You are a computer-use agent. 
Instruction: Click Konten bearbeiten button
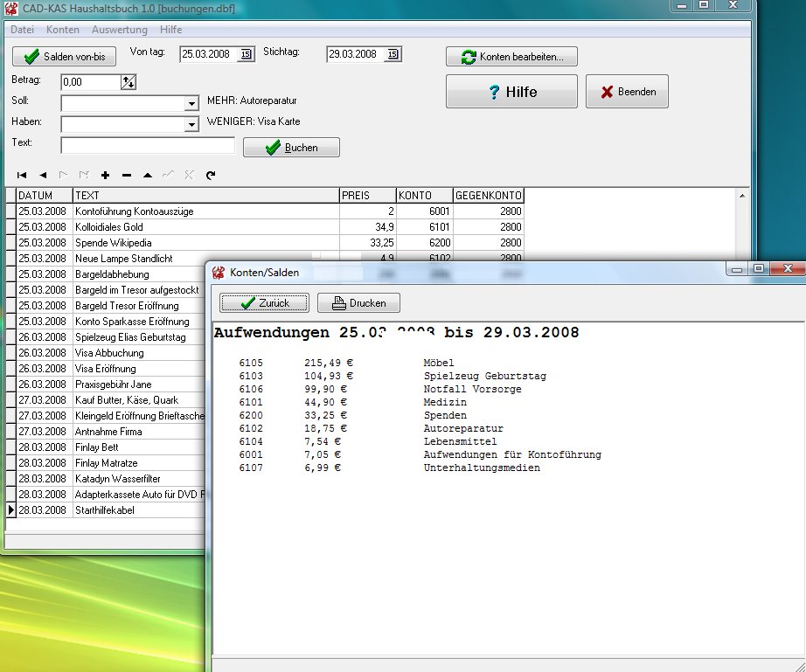511,57
